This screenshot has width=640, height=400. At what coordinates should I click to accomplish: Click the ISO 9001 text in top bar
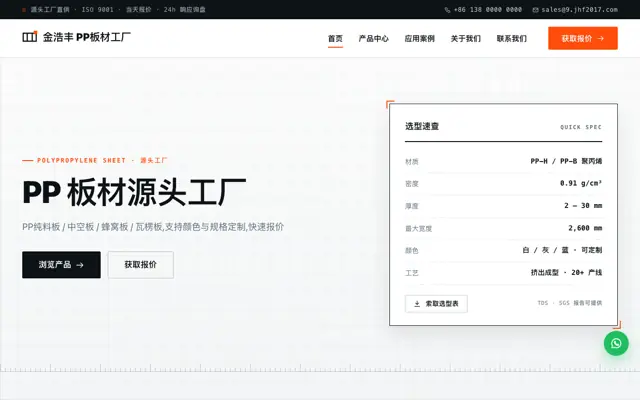98,10
